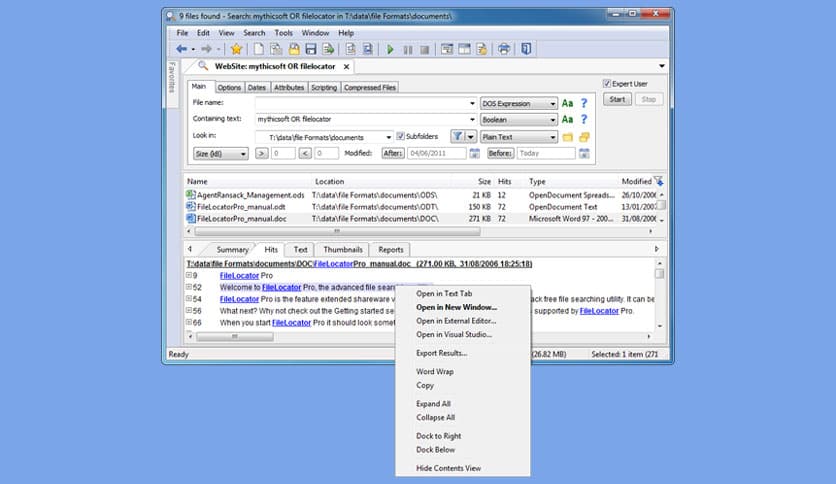This screenshot has width=836, height=484.
Task: Switch to the Compressed Files tab
Action: (369, 87)
